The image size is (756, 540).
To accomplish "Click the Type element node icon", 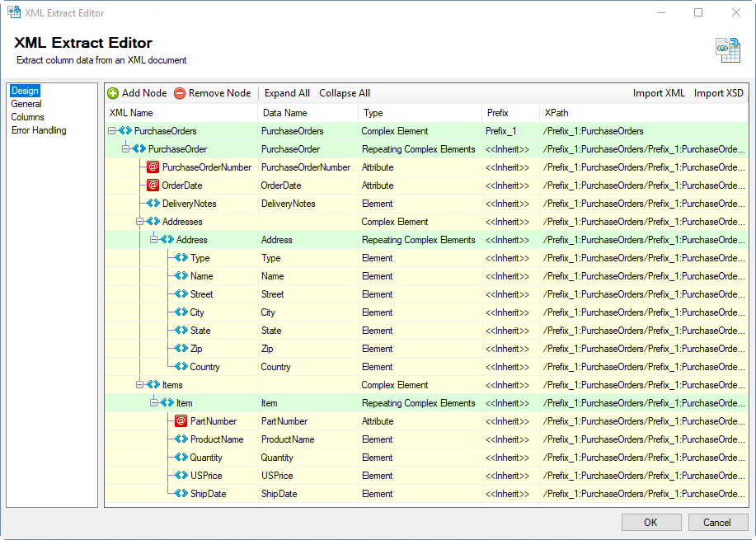I will [181, 258].
